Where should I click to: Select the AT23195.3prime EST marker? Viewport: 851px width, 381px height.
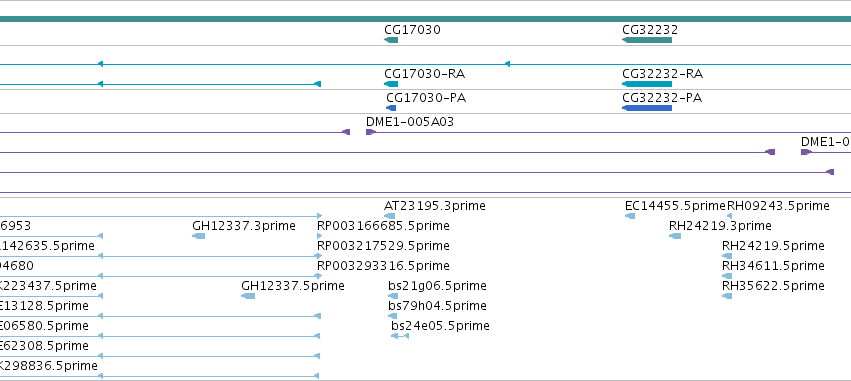(x=389, y=216)
